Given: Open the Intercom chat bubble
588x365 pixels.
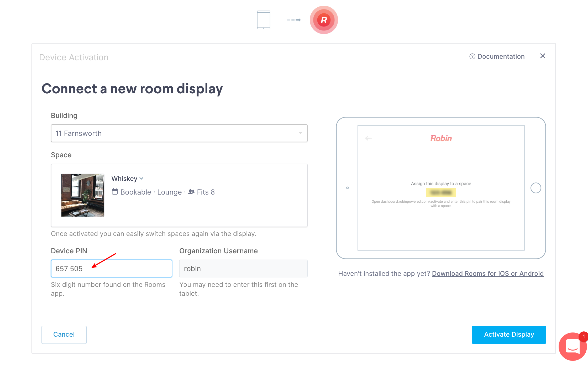Looking at the screenshot, I should (x=572, y=346).
